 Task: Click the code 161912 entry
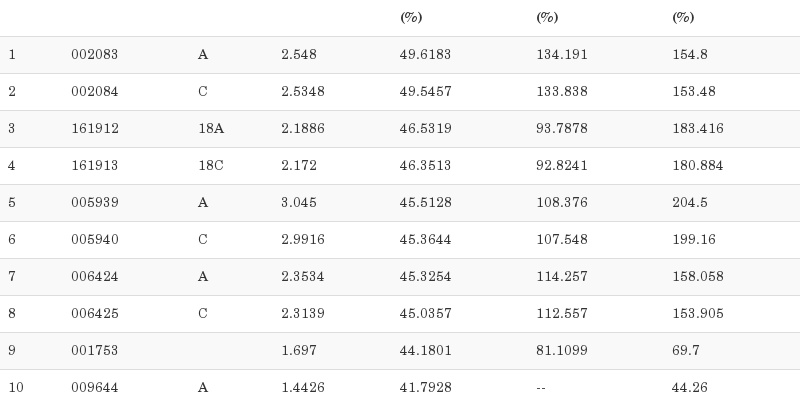tap(94, 129)
